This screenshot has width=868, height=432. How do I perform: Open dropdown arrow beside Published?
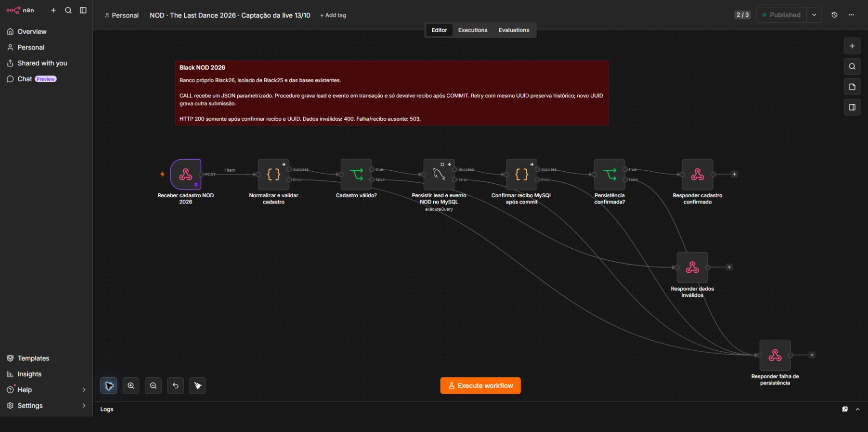(x=814, y=15)
